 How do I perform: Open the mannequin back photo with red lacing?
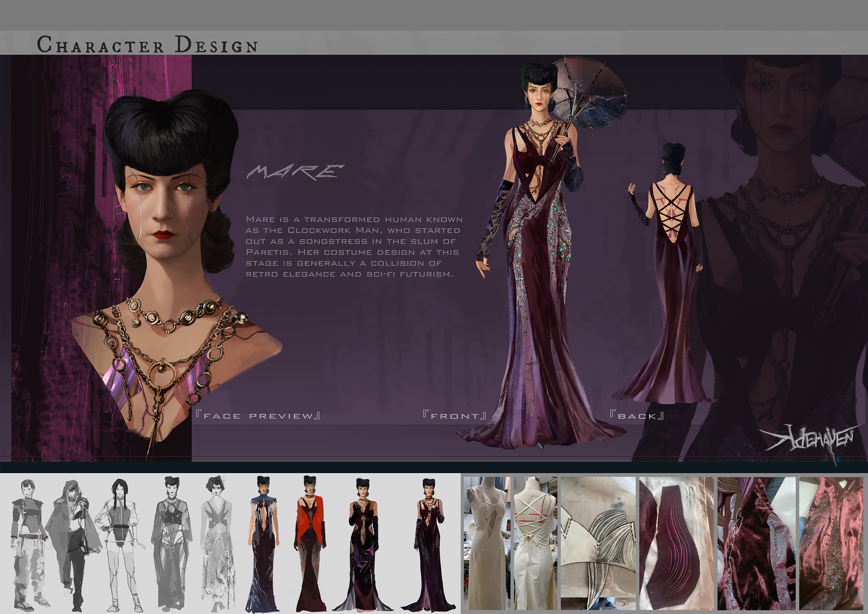[x=535, y=543]
